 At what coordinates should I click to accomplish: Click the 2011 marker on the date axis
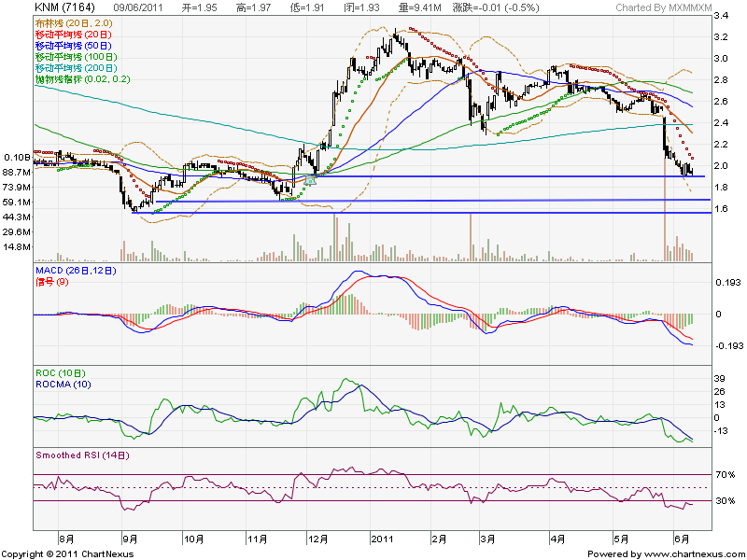[382, 539]
